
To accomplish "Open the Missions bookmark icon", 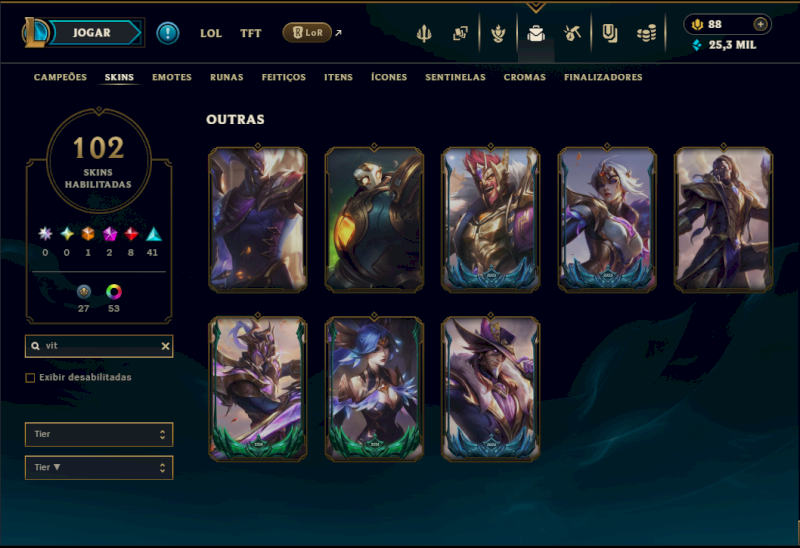I will [x=610, y=34].
